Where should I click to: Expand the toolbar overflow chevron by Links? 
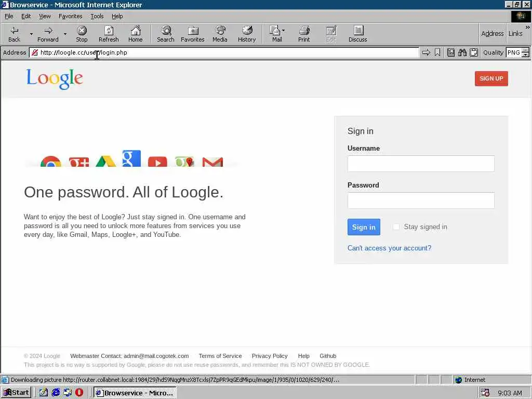click(528, 27)
